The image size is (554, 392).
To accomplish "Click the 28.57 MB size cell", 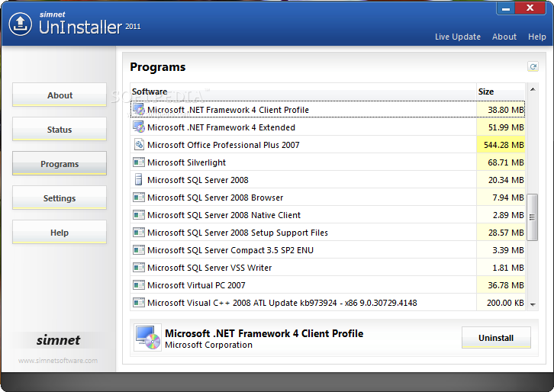I will [501, 232].
